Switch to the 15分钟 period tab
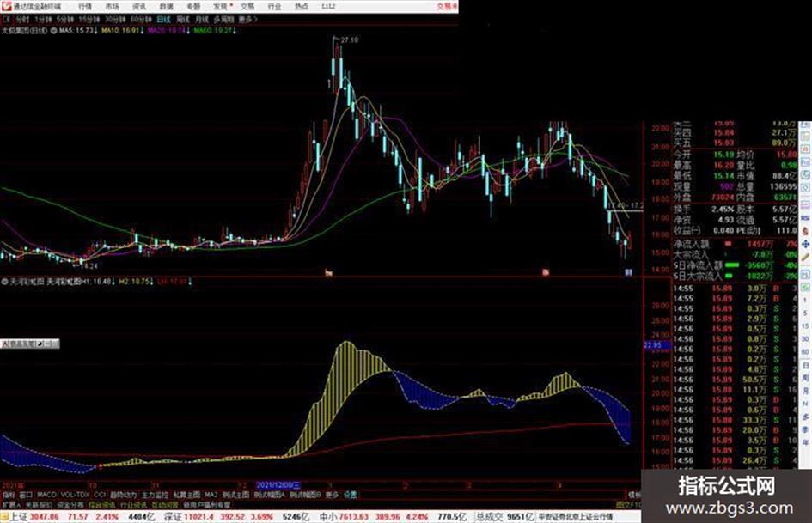Screen dimensions: 812x523 (89, 19)
